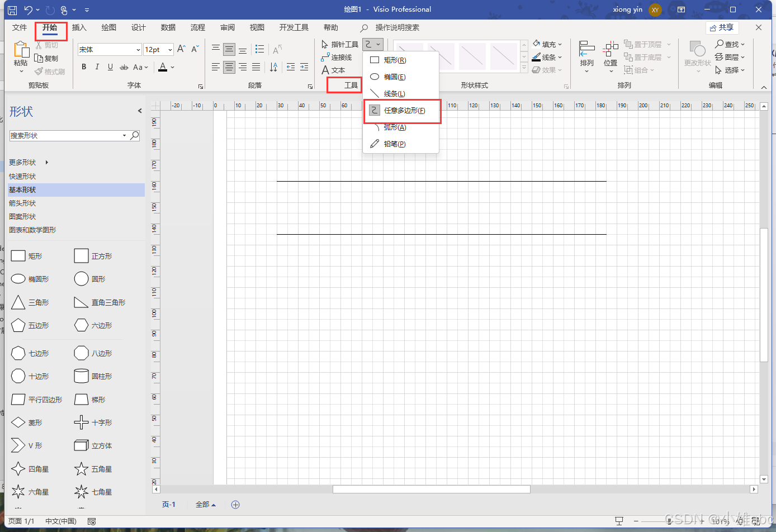Expand 更多形状 more shapes

(x=29, y=162)
